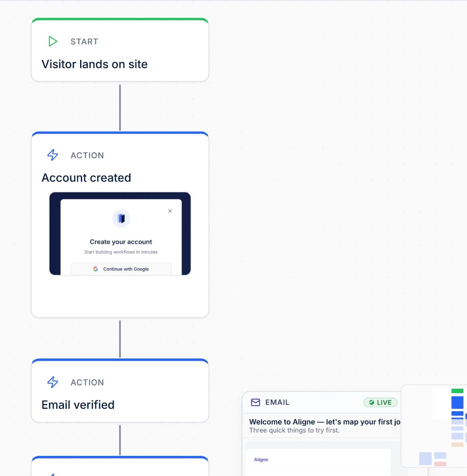Image resolution: width=467 pixels, height=476 pixels.
Task: Select the 'Account created' title
Action: click(86, 178)
